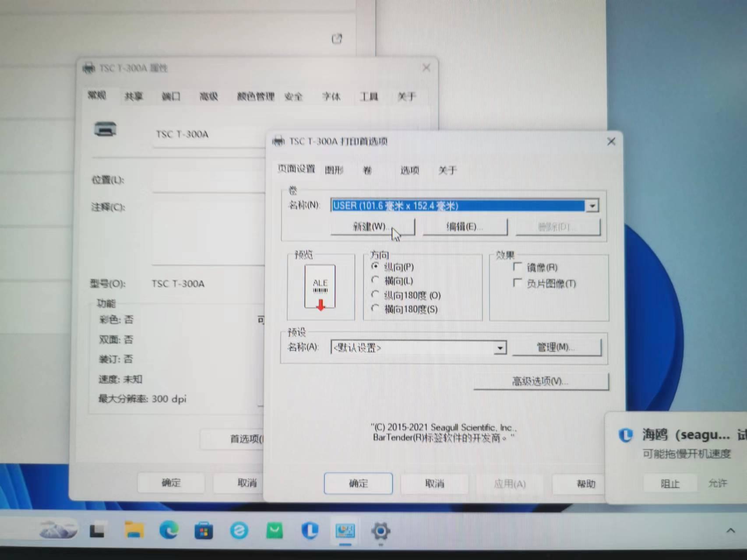This screenshot has height=560, width=747.
Task: Click the blue shield L taskbar icon
Action: pyautogui.click(x=310, y=530)
